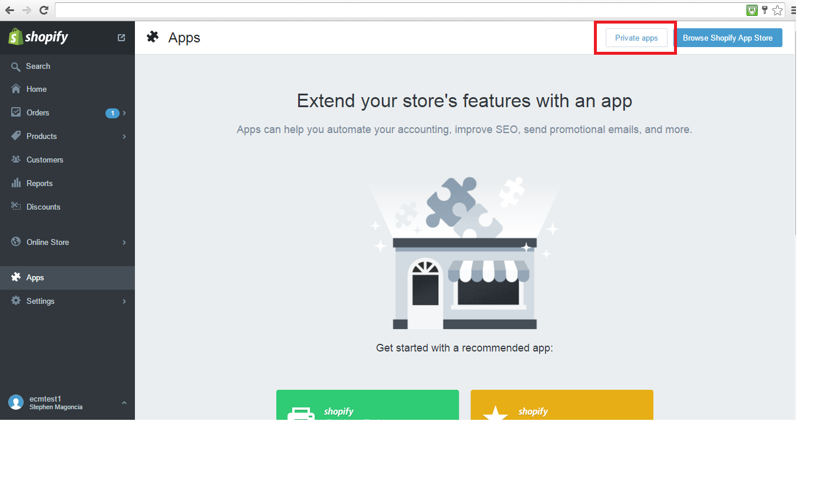The width and height of the screenshot is (839, 504).
Task: Click the Search magnifier icon
Action: [x=16, y=67]
